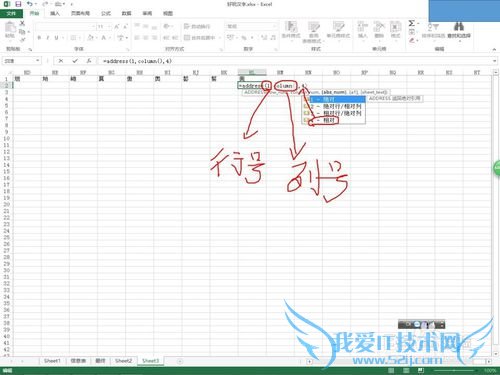Image resolution: width=500 pixels, height=375 pixels.
Task: Choose highlighted option 1 absolute (绝对)
Action: pyautogui.click(x=333, y=99)
